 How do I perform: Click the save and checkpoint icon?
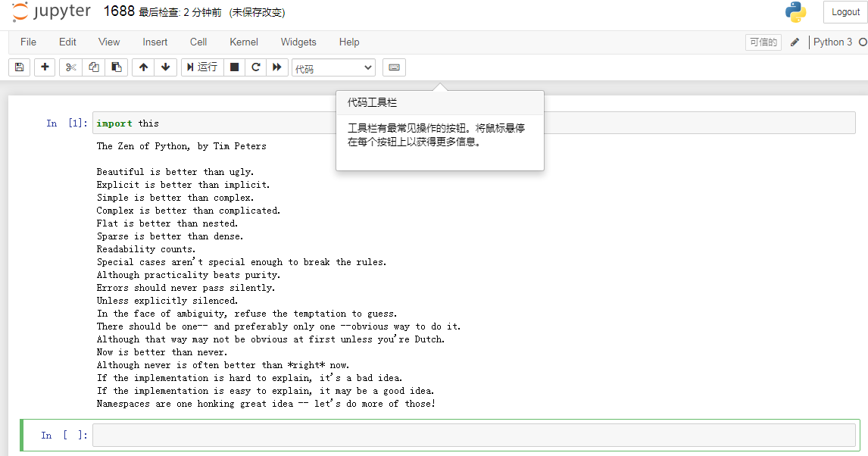point(20,67)
